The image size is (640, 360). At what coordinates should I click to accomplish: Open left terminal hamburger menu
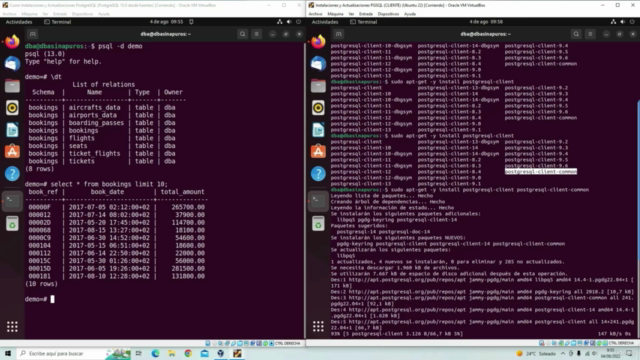pyautogui.click(x=257, y=34)
